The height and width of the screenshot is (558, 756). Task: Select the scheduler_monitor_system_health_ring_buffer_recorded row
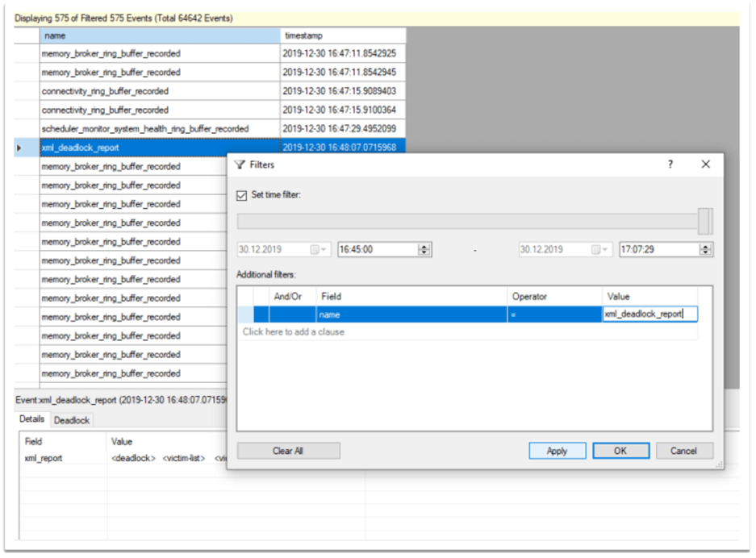click(160, 129)
